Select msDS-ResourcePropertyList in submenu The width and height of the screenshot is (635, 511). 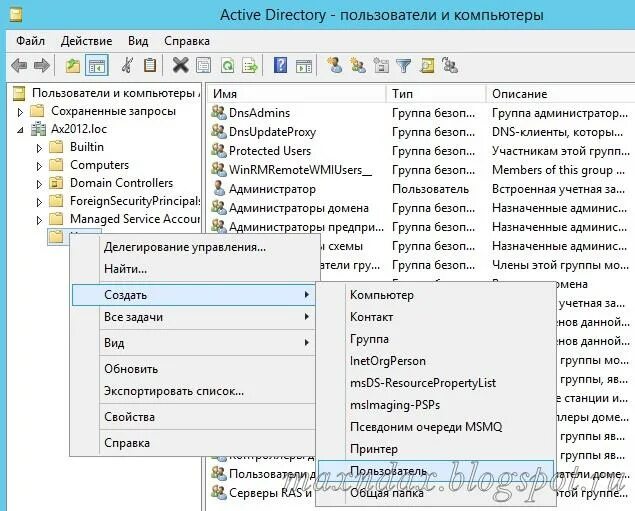point(436,383)
